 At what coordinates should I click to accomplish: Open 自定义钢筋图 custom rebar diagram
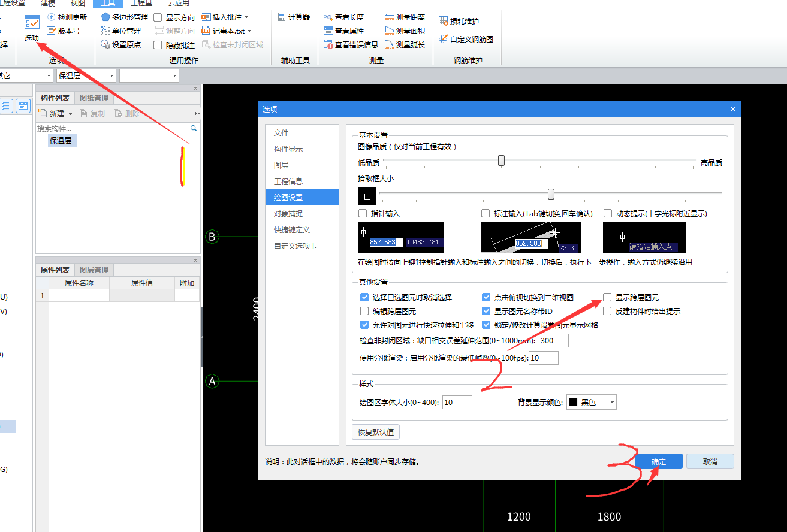click(x=466, y=39)
